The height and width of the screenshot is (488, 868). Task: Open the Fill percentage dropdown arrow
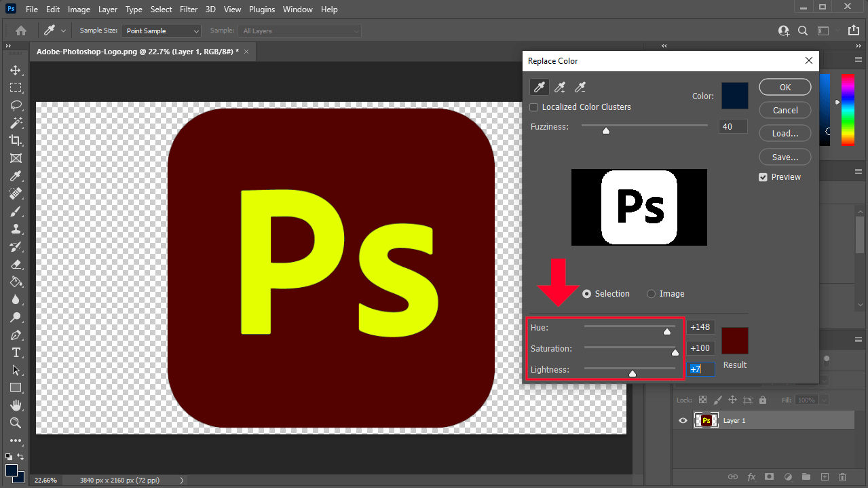[824, 400]
